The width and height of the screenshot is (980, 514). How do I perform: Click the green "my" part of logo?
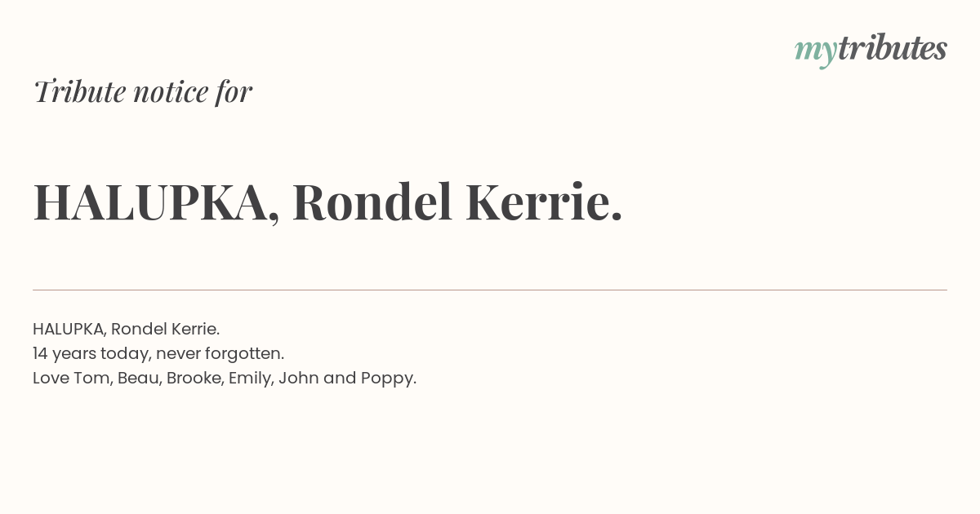click(x=816, y=53)
